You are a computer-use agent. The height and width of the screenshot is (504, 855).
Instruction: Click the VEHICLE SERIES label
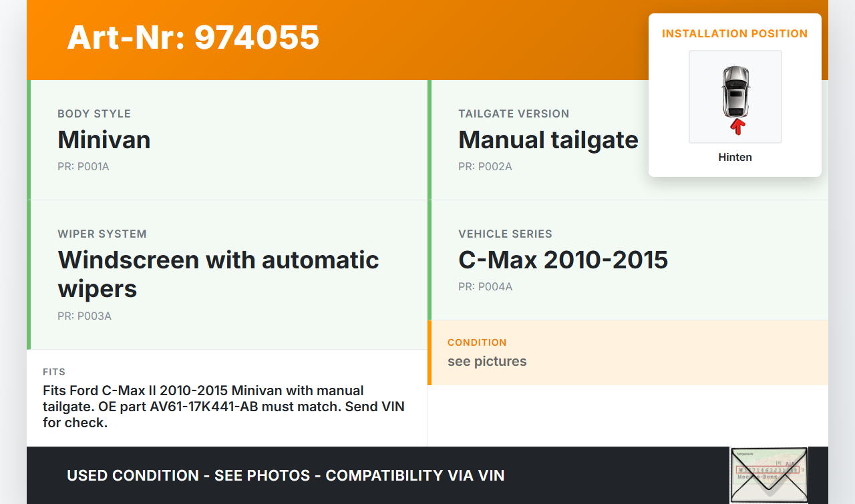(x=505, y=234)
